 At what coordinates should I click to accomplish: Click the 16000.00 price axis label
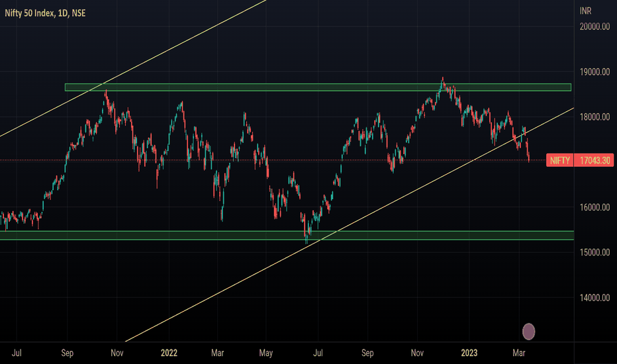pyautogui.click(x=594, y=207)
